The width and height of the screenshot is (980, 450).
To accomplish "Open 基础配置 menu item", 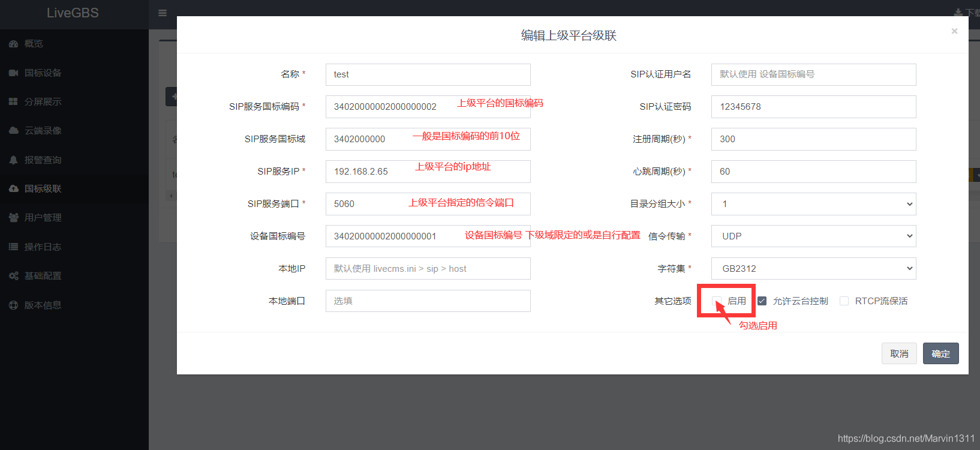I will coord(74,275).
